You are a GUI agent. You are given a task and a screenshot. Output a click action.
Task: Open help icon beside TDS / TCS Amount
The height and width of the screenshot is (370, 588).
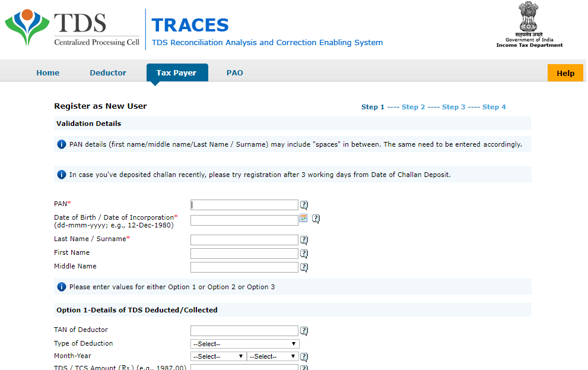tap(304, 368)
